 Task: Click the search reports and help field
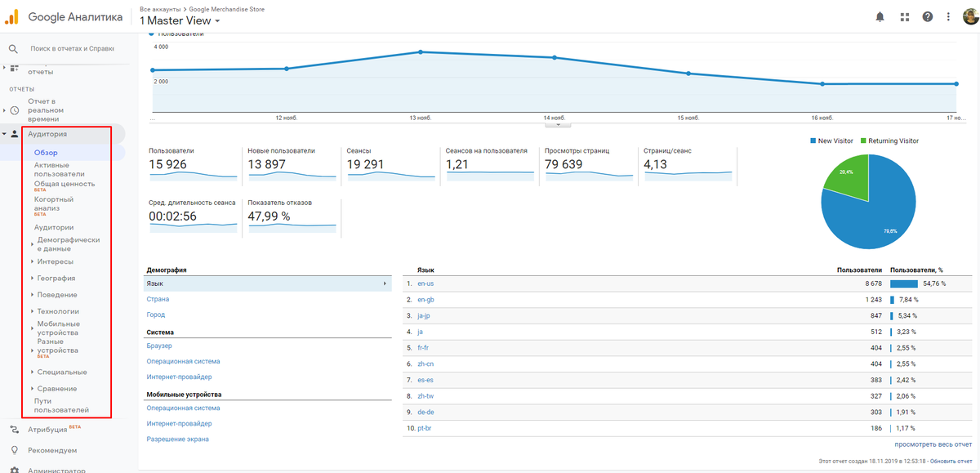[72, 49]
